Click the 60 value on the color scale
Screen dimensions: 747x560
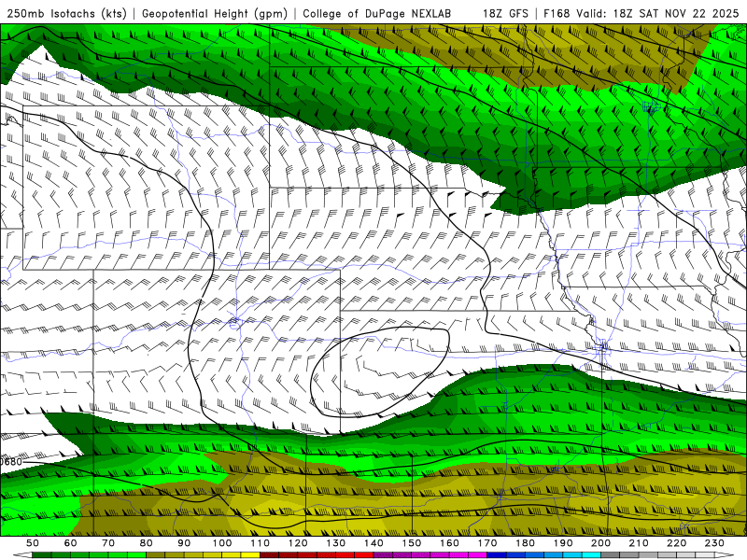70,543
